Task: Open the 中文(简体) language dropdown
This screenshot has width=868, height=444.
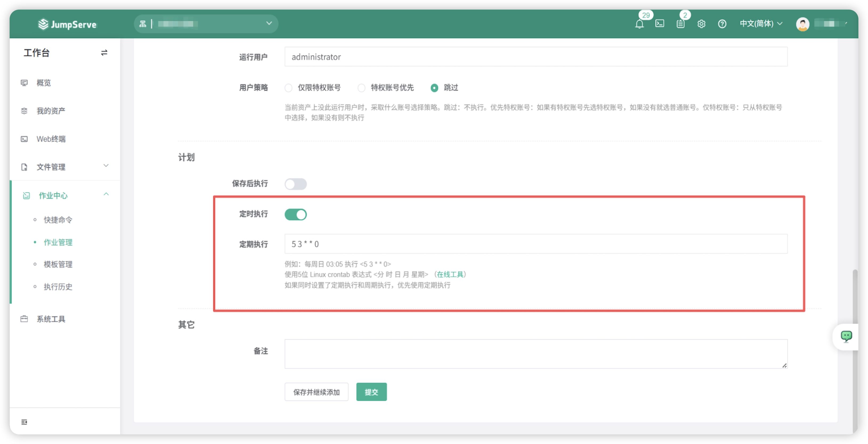Action: (761, 24)
